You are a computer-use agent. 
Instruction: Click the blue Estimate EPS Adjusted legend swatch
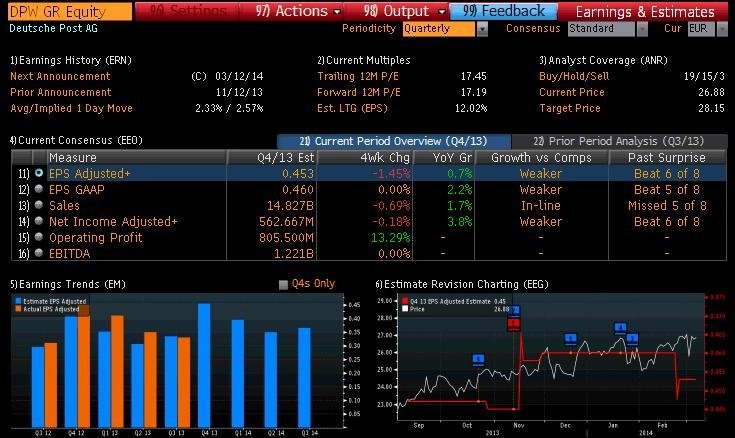18,302
